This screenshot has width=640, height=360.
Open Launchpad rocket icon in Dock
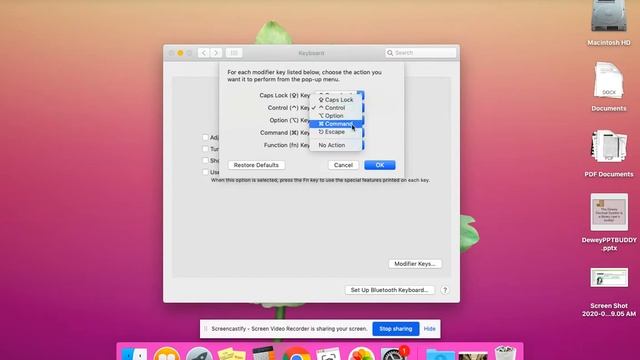click(x=199, y=353)
